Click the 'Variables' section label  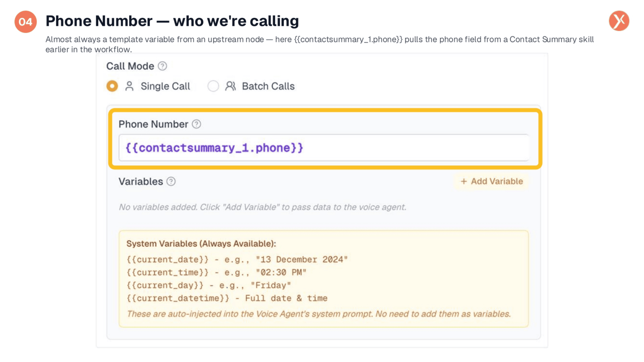(x=141, y=181)
